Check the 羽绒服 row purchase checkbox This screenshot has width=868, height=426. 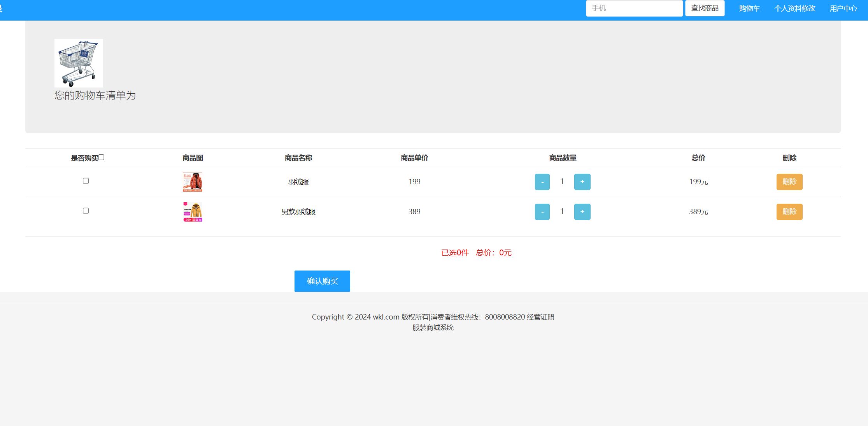(86, 181)
